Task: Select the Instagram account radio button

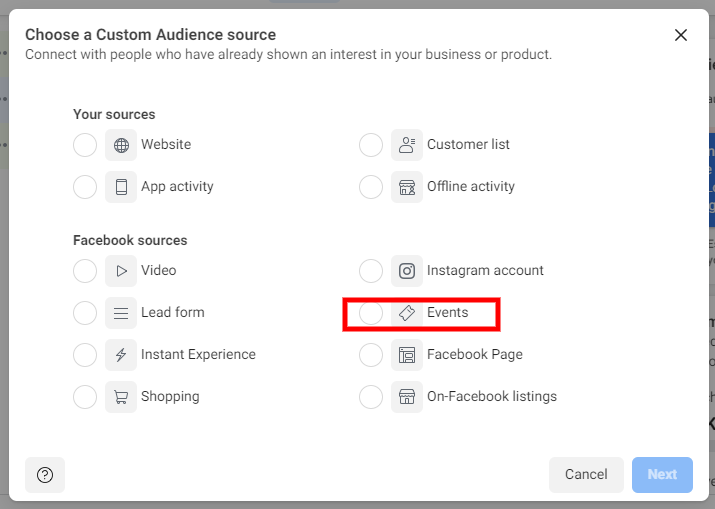Action: (x=371, y=271)
